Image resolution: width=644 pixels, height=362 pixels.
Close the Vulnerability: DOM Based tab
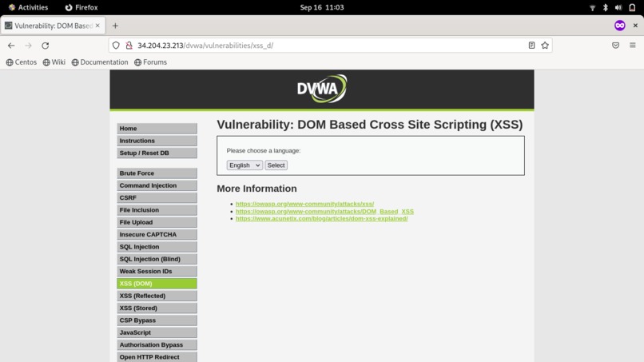click(x=97, y=26)
